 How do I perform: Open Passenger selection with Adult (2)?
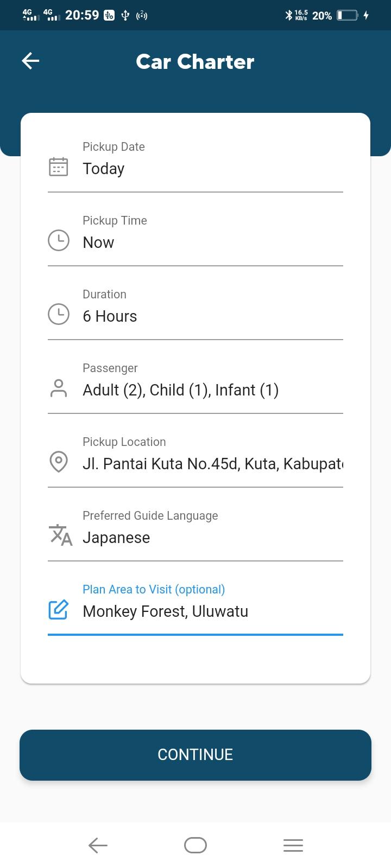[x=195, y=385]
